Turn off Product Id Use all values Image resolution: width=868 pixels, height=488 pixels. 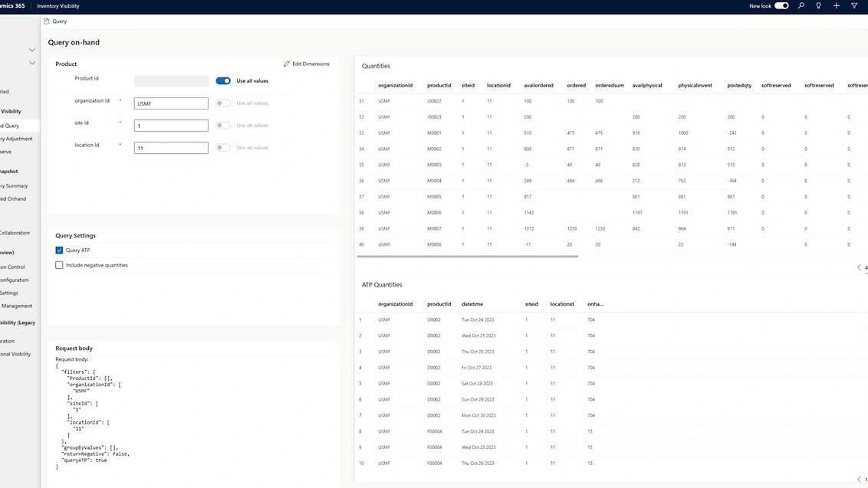(223, 80)
